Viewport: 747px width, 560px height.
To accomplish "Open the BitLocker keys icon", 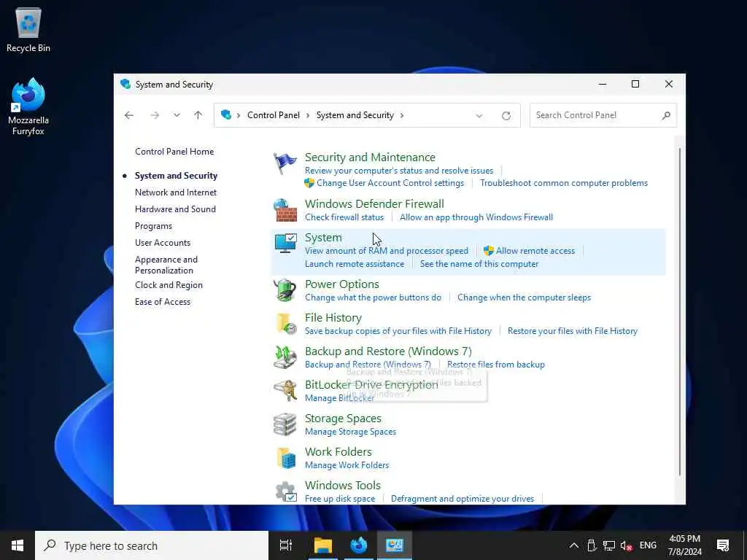I will 285,391.
